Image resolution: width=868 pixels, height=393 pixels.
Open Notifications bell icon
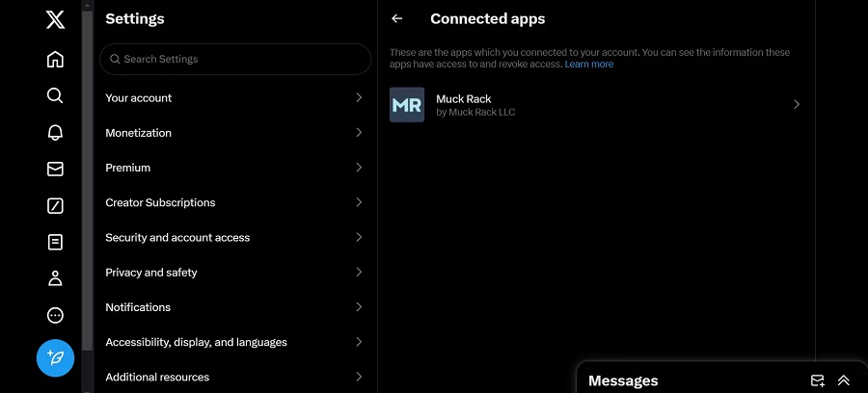coord(55,133)
